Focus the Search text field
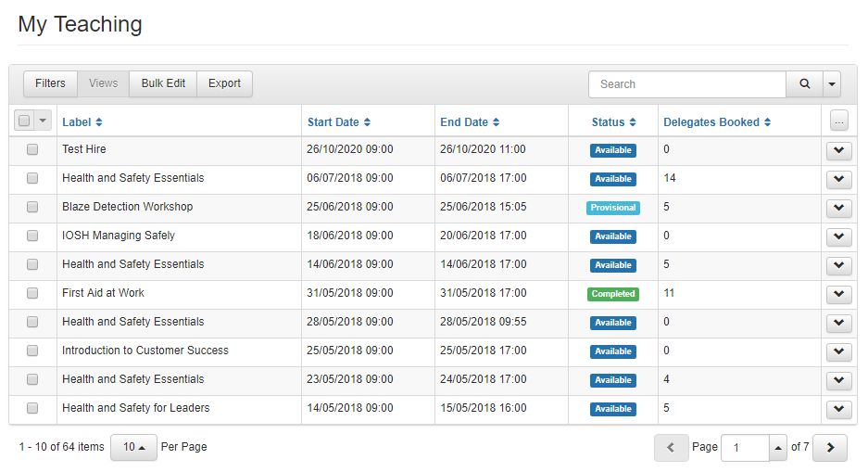868x472 pixels. tap(686, 83)
